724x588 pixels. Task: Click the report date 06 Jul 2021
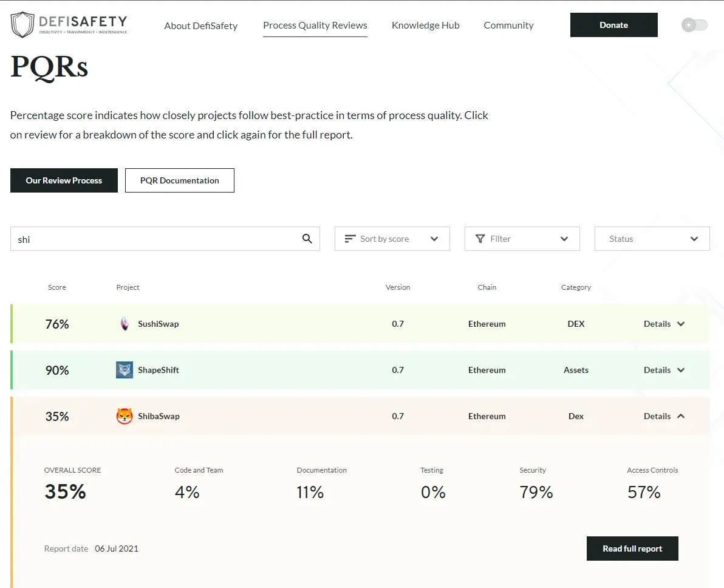pos(117,549)
